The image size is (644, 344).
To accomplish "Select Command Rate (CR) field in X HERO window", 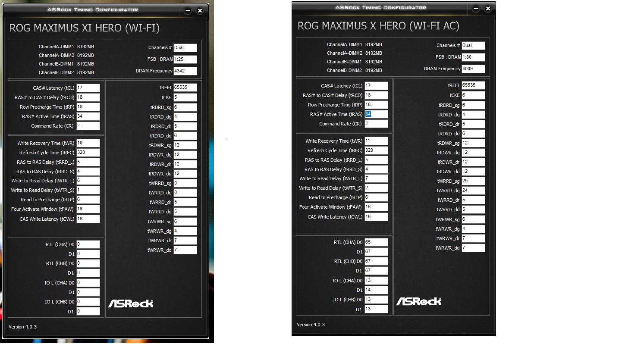I will 376,124.
